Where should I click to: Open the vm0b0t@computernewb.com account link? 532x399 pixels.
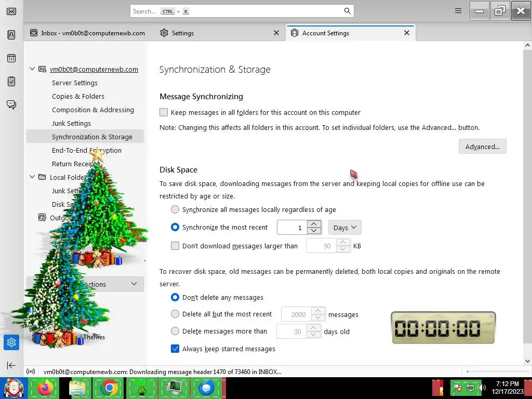point(94,69)
